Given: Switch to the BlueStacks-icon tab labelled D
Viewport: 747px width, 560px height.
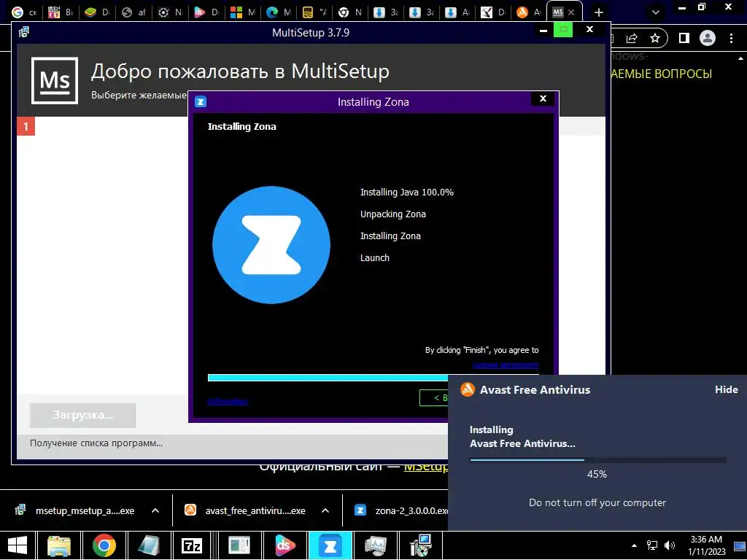Looking at the screenshot, I should pos(97,12).
